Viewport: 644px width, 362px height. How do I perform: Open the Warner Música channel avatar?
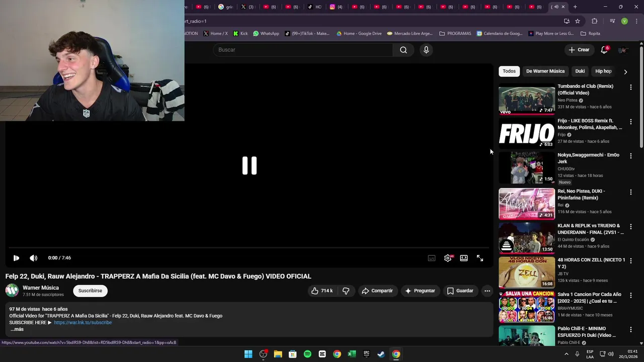click(x=12, y=291)
